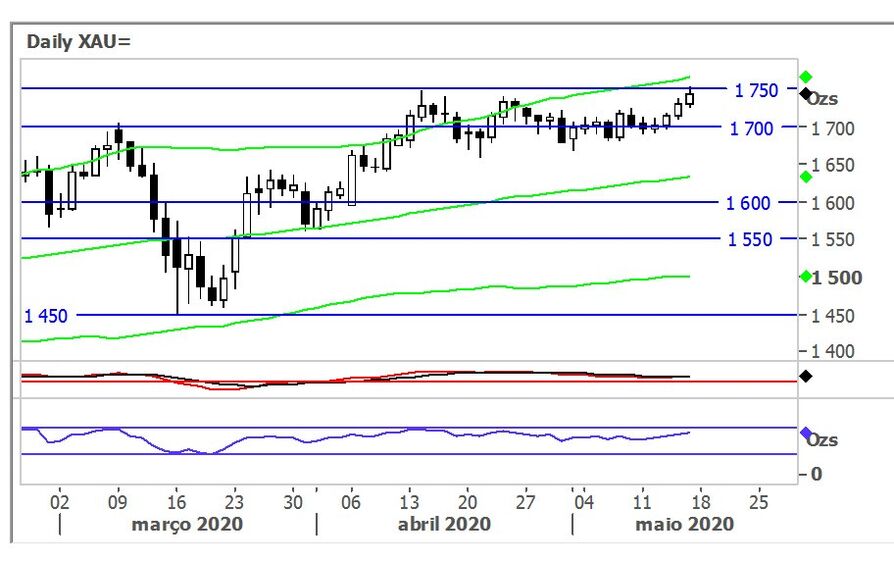Click the black diamond beside the upper Ozs label
The height and width of the screenshot is (561, 894).
pos(805,94)
